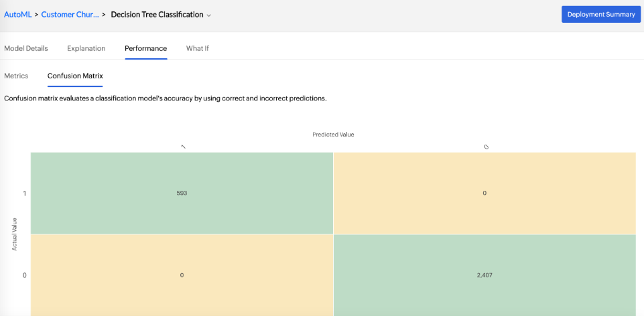Click the Predicted Value axis title

[333, 135]
